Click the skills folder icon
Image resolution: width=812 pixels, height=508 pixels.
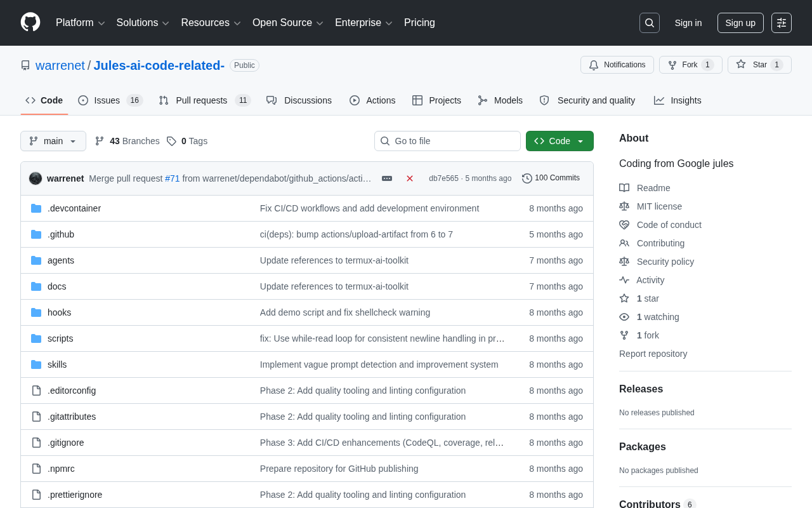click(x=36, y=364)
